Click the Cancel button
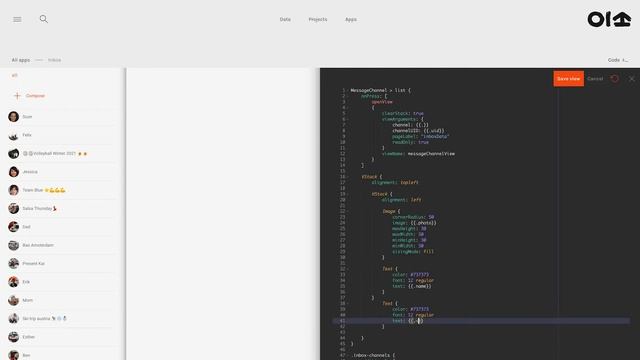The image size is (640, 360). click(x=595, y=79)
